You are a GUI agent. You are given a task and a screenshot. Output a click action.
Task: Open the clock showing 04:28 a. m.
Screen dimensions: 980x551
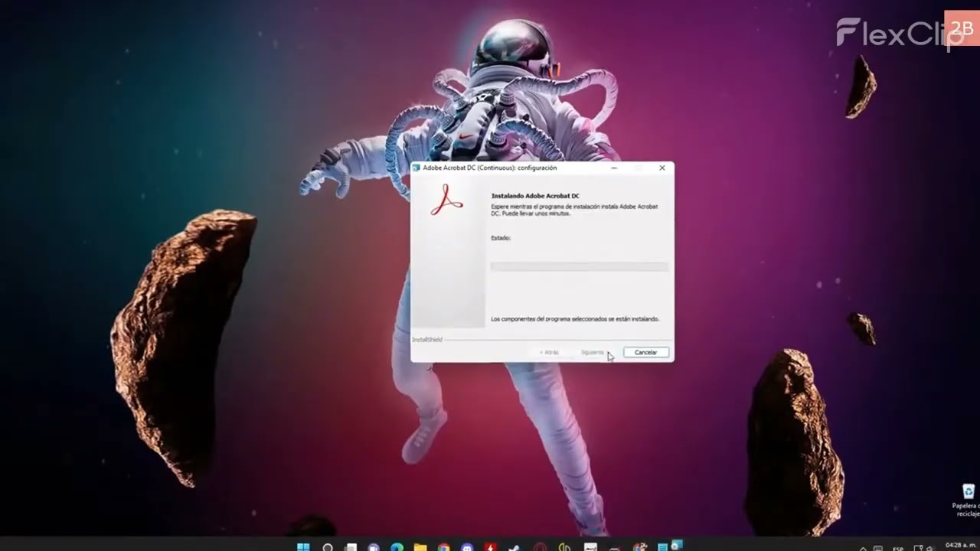coord(961,545)
